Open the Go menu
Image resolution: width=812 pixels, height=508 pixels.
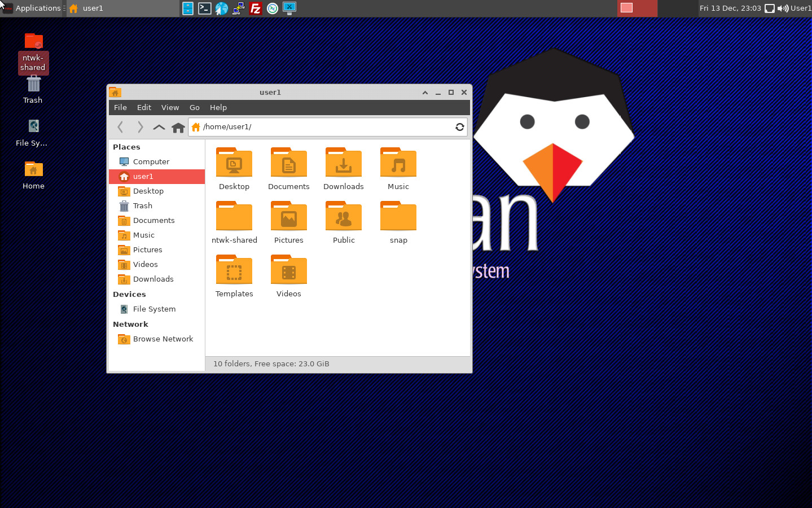pyautogui.click(x=194, y=107)
